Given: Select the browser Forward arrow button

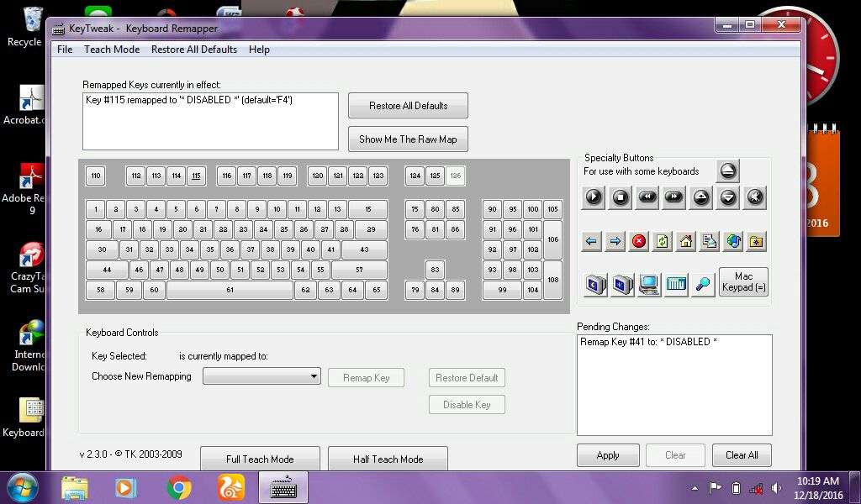Looking at the screenshot, I should pos(615,241).
